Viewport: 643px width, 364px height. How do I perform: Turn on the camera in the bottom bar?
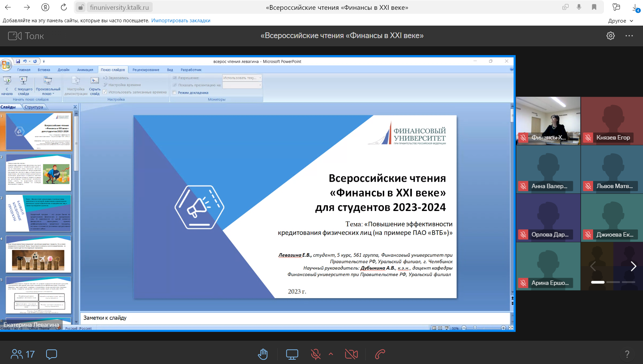coord(351,354)
